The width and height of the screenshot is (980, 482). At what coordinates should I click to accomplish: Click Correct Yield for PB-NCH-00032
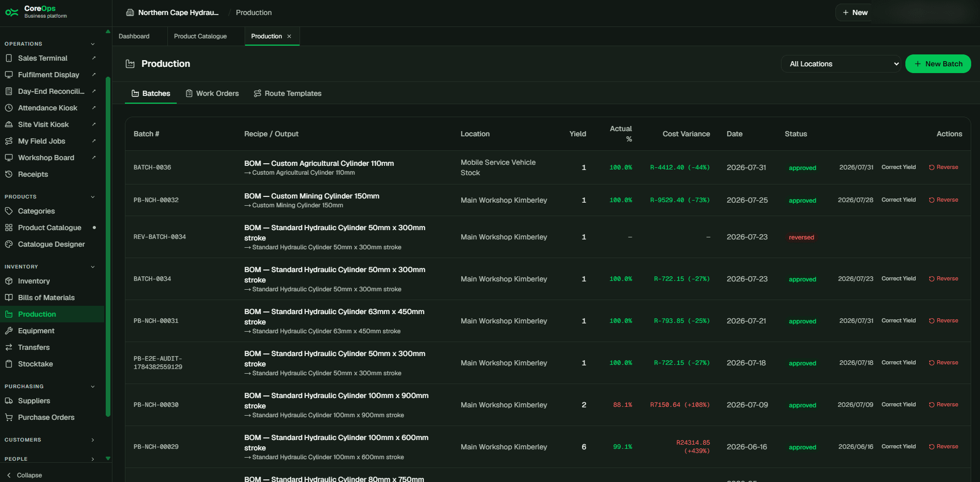pos(899,200)
